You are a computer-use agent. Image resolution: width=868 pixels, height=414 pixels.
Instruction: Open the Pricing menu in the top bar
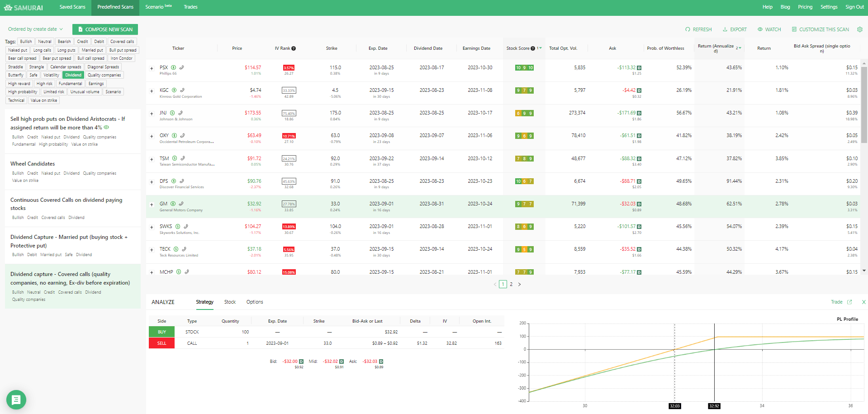[x=805, y=7]
